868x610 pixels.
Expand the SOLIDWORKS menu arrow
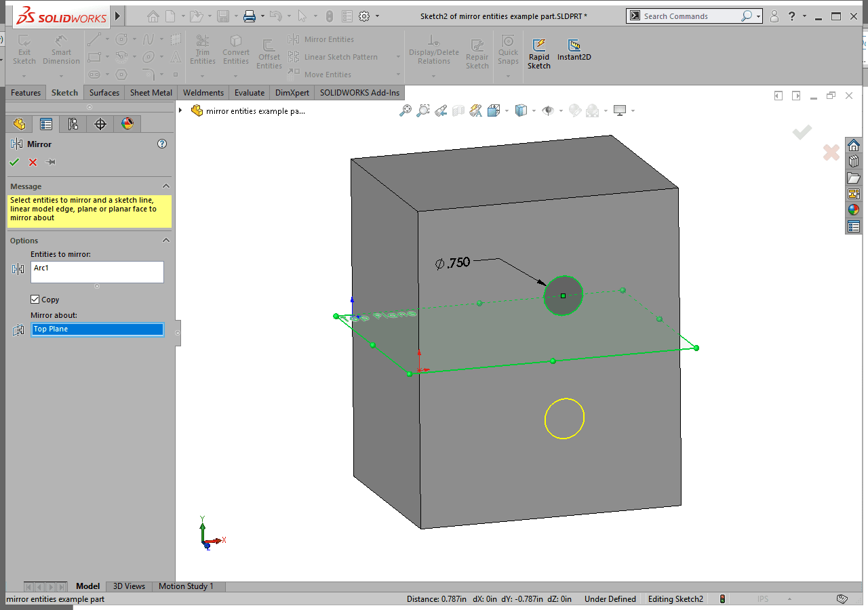point(118,16)
